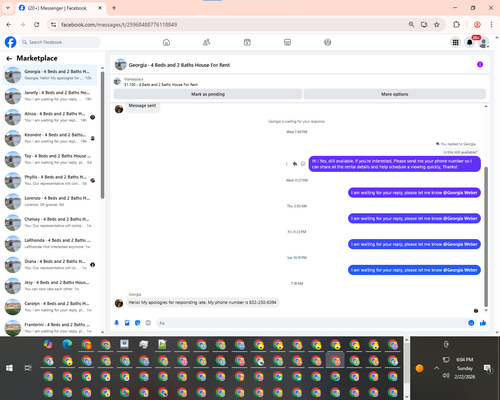Click the voice clip microphone icon

click(116, 323)
